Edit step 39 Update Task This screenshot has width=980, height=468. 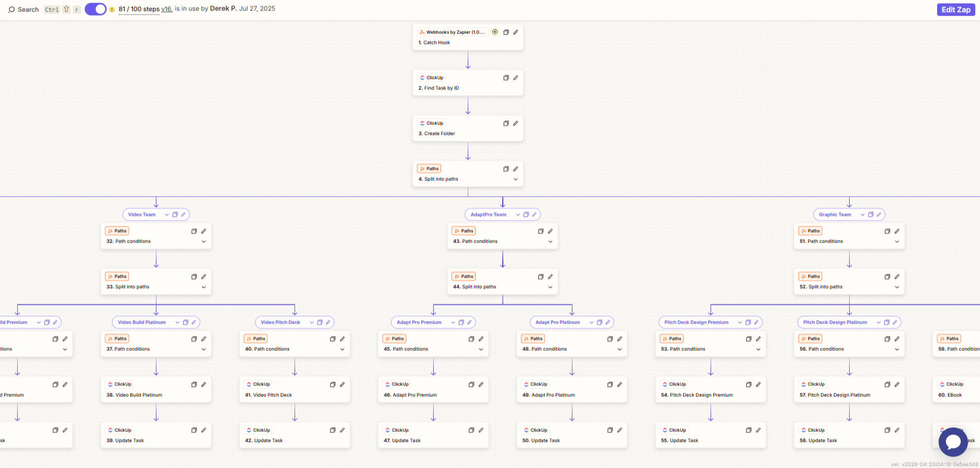[204, 430]
